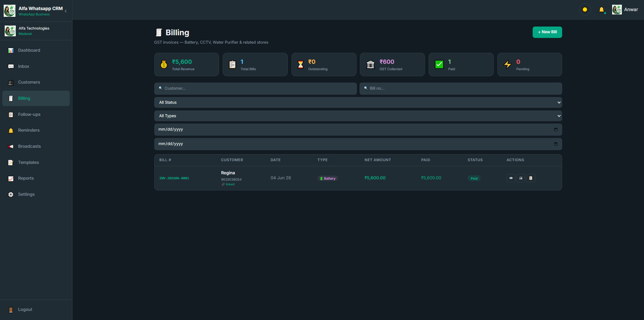Click the Templates memo icon
This screenshot has width=644, height=320.
coord(11,163)
